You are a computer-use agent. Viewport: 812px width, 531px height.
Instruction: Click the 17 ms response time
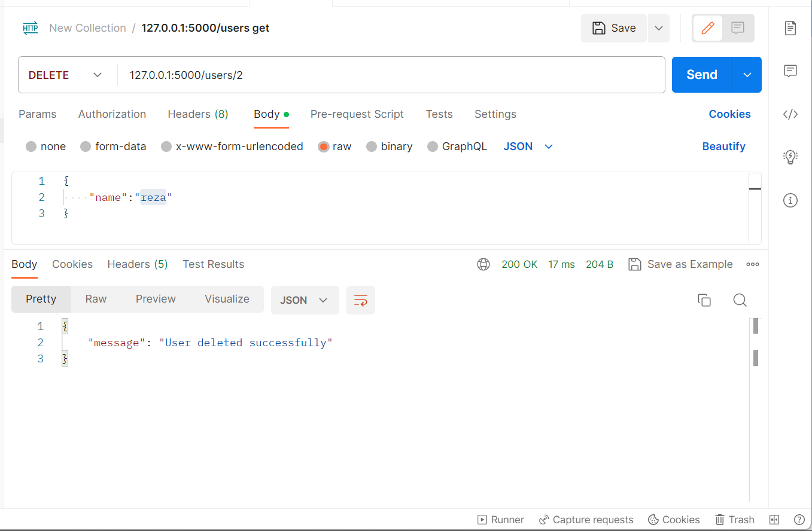(561, 264)
